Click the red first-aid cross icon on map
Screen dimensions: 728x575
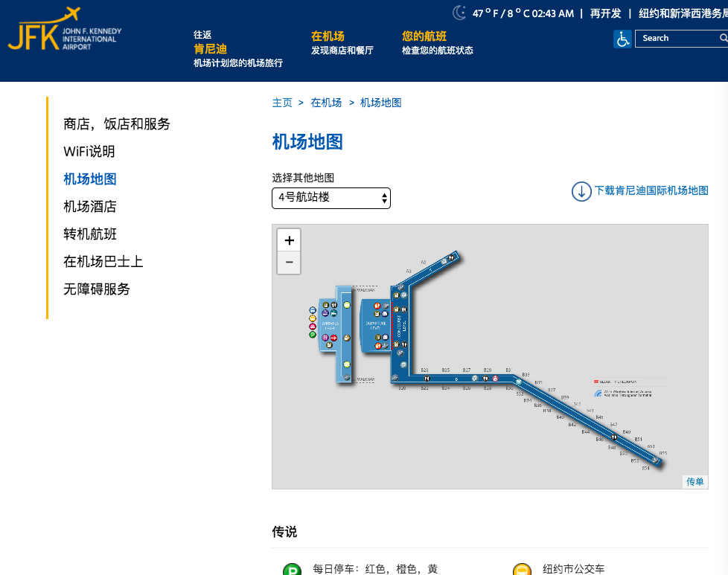click(334, 338)
